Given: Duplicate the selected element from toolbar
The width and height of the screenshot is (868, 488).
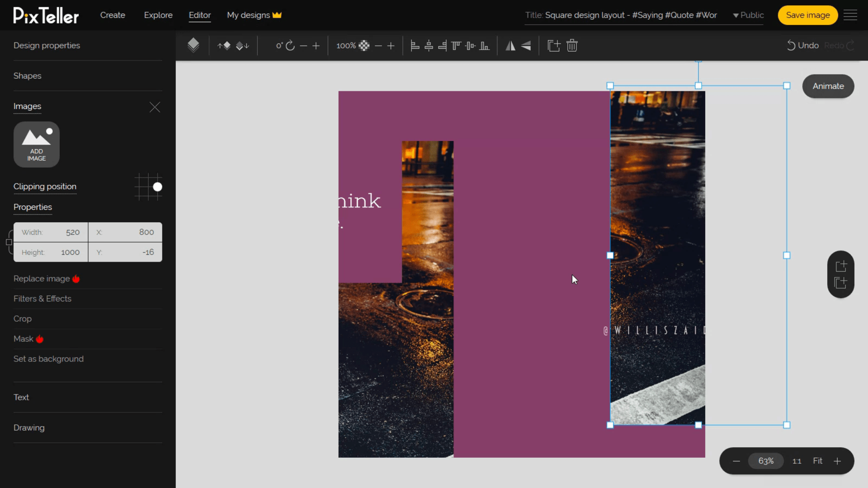Looking at the screenshot, I should tap(554, 46).
